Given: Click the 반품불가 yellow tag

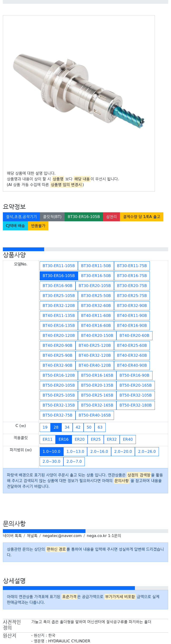Looking at the screenshot, I should [38, 226].
